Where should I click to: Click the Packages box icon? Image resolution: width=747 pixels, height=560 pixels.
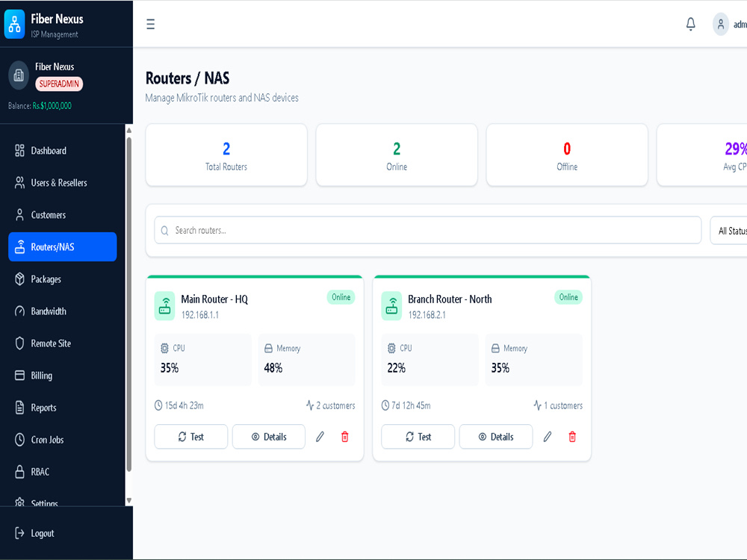[19, 279]
